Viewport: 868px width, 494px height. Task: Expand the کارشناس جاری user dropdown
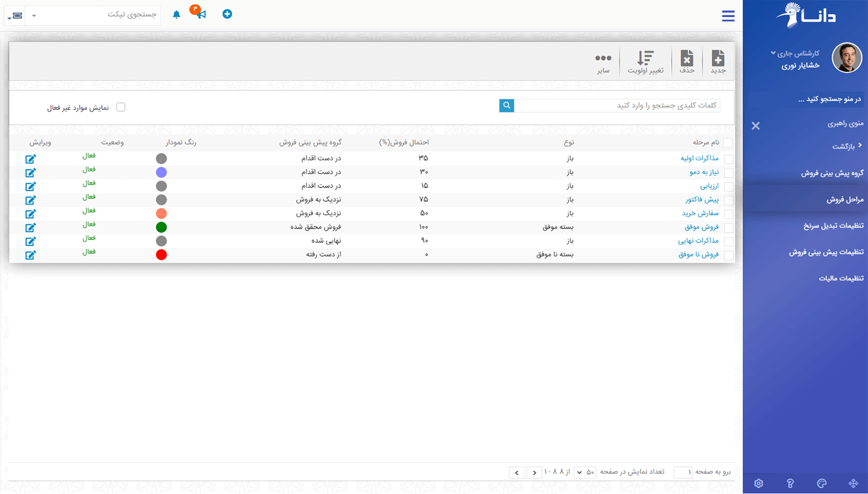coord(773,53)
